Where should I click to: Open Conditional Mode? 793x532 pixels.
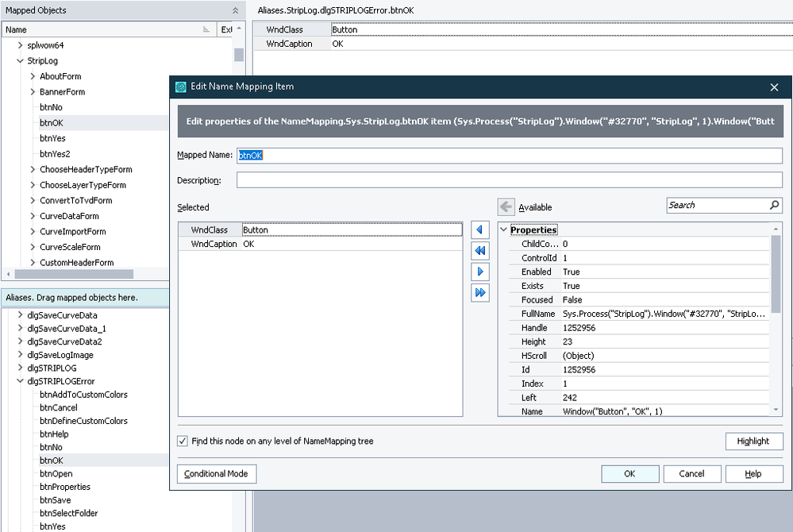pyautogui.click(x=216, y=474)
